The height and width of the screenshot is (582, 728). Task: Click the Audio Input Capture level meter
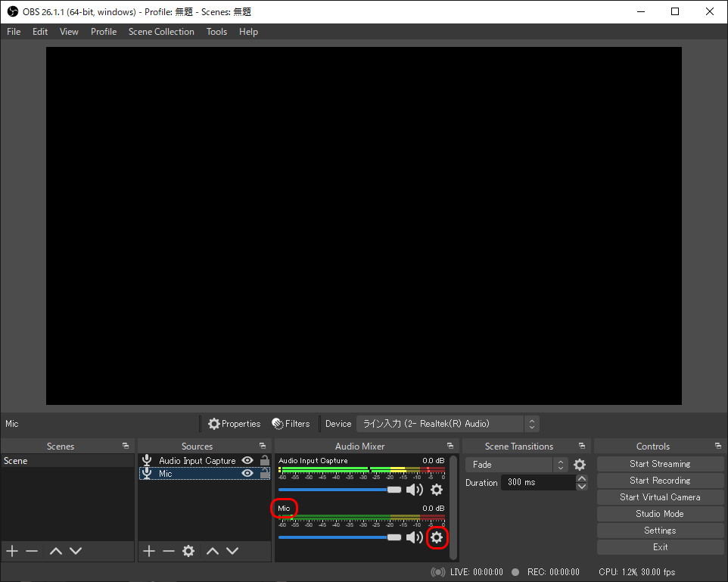click(362, 469)
